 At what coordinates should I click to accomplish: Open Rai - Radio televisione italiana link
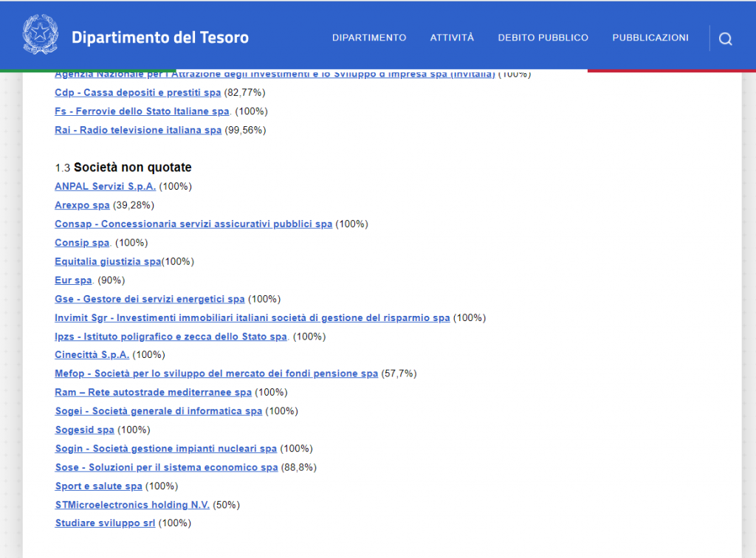(138, 130)
